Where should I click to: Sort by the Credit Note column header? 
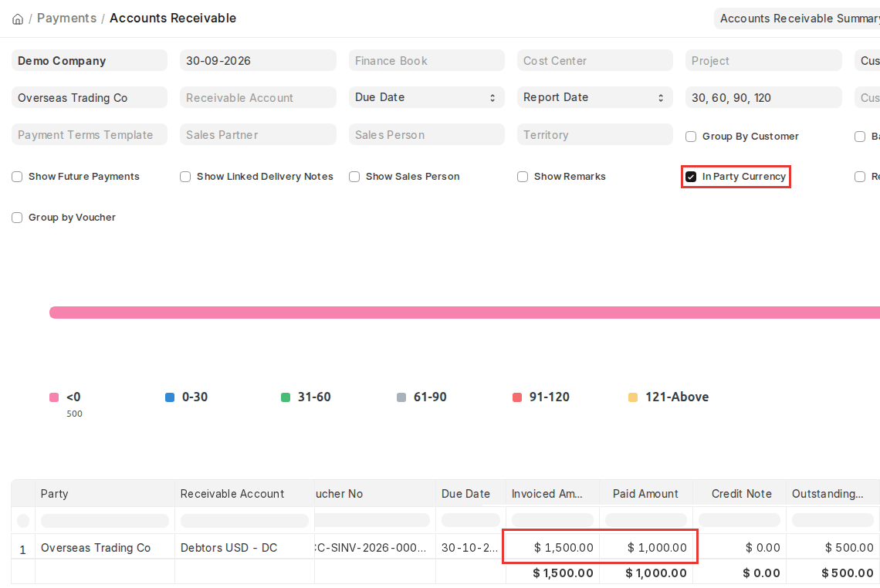pos(740,494)
